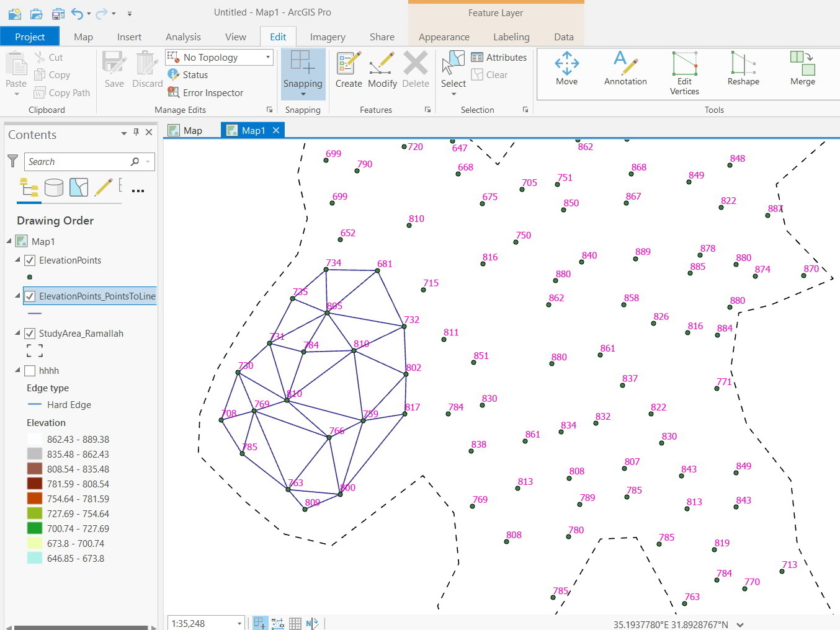Screen dimensions: 840x630
Task: Switch Contents to List By Editing
Action: [x=104, y=187]
